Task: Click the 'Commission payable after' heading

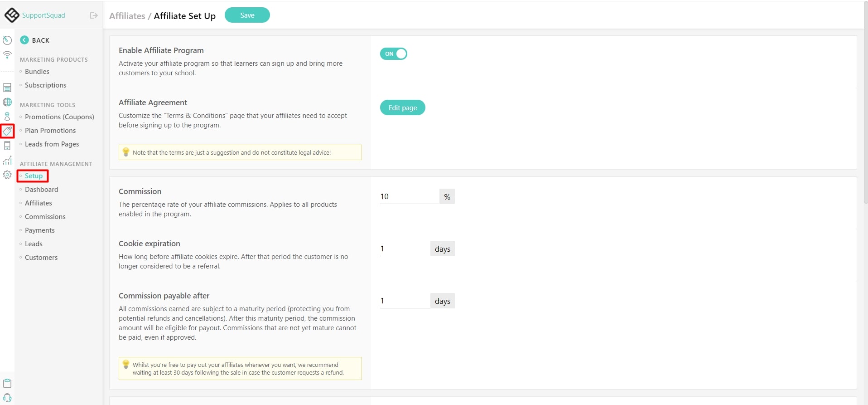Action: click(x=164, y=296)
